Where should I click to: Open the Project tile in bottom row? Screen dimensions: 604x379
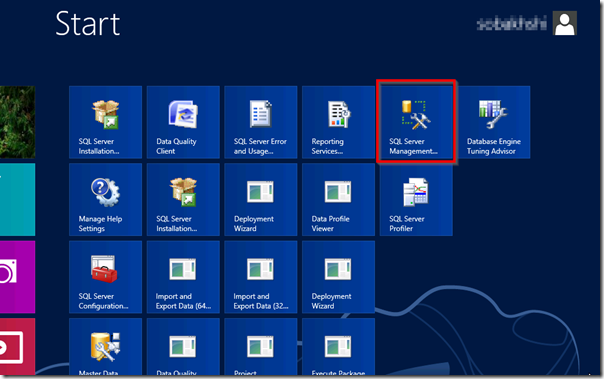261,347
